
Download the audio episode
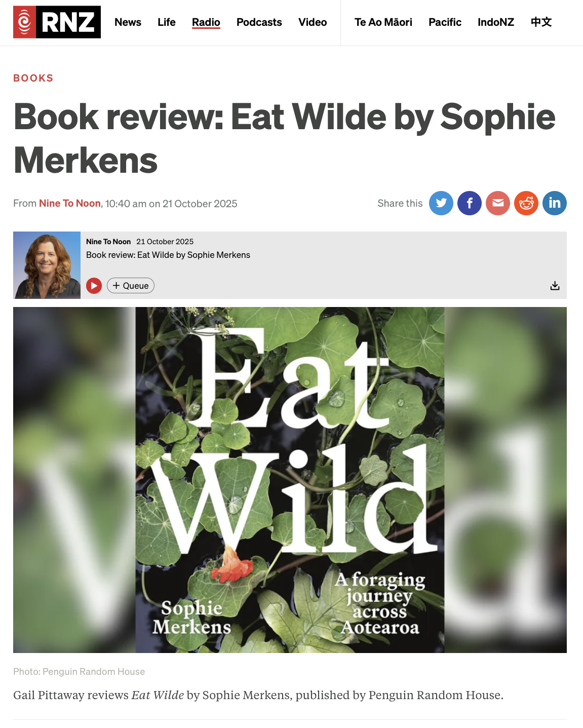point(555,286)
